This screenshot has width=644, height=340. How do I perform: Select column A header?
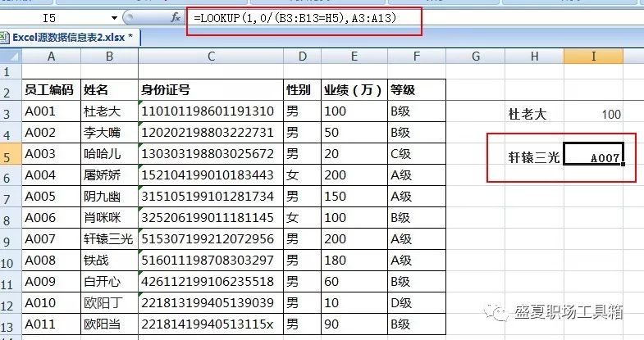point(52,57)
